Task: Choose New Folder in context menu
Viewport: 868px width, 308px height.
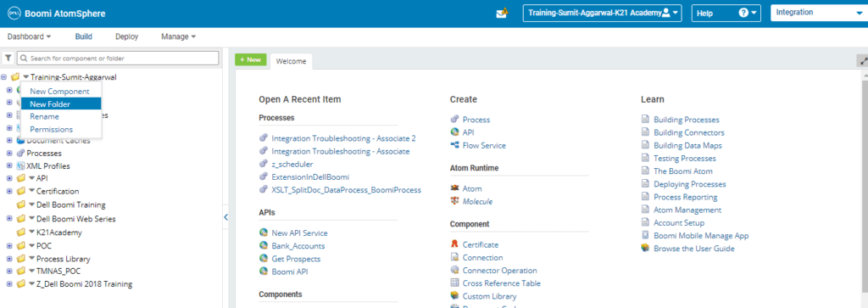Action: pos(61,104)
